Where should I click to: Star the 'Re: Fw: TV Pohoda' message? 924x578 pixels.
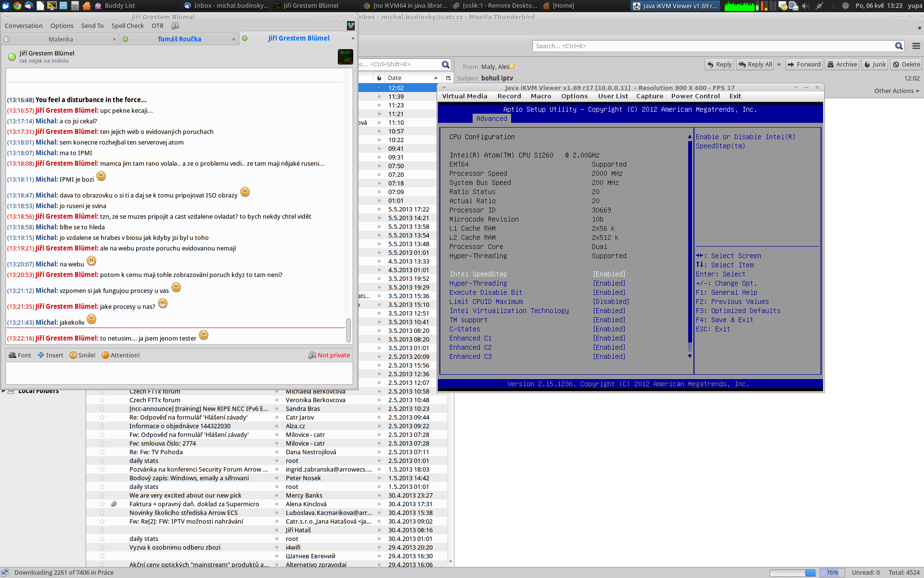coord(102,452)
